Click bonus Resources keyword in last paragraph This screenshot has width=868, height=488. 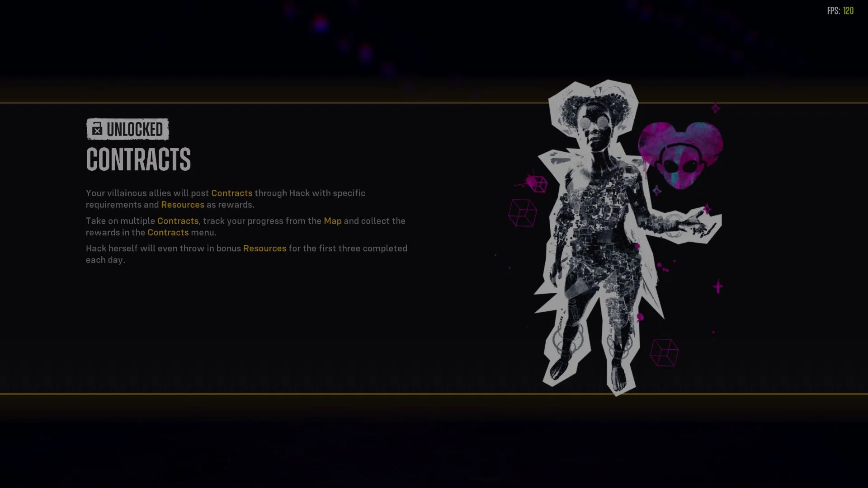(x=265, y=249)
